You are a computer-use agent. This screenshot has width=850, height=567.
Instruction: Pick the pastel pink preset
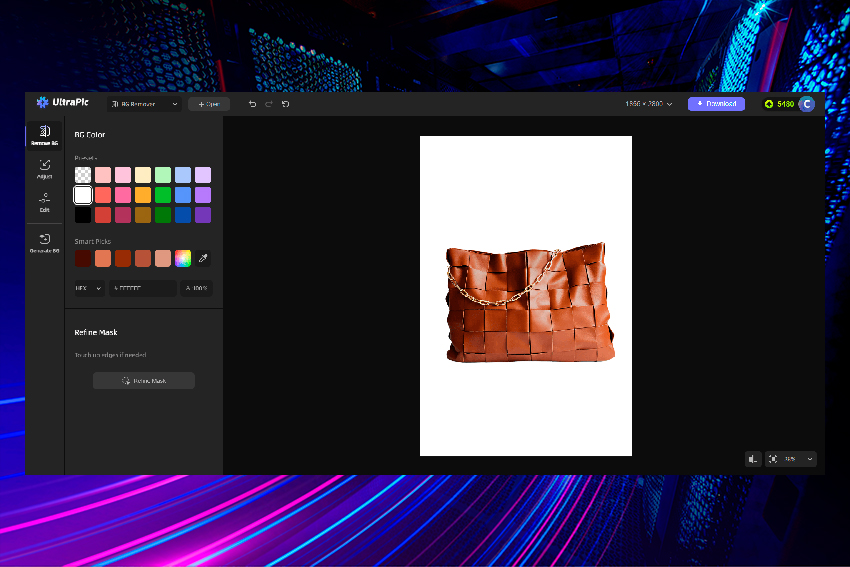click(x=123, y=175)
